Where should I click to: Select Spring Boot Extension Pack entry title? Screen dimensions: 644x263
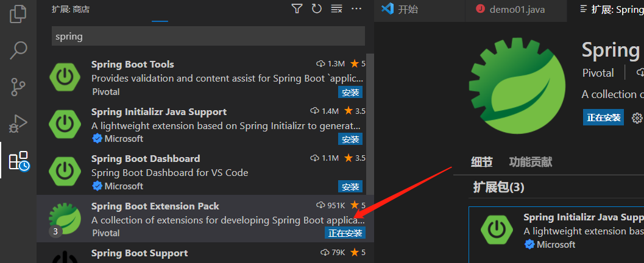(x=155, y=206)
